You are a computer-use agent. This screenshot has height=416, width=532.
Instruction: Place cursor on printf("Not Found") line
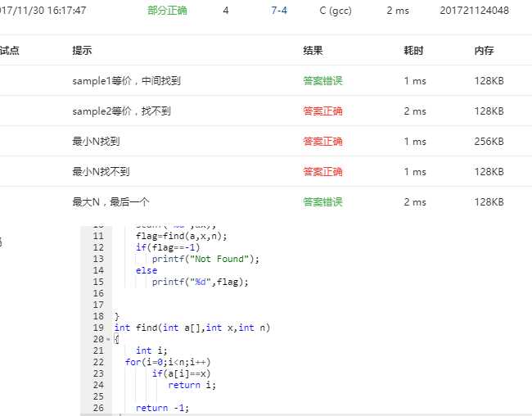tap(205, 259)
